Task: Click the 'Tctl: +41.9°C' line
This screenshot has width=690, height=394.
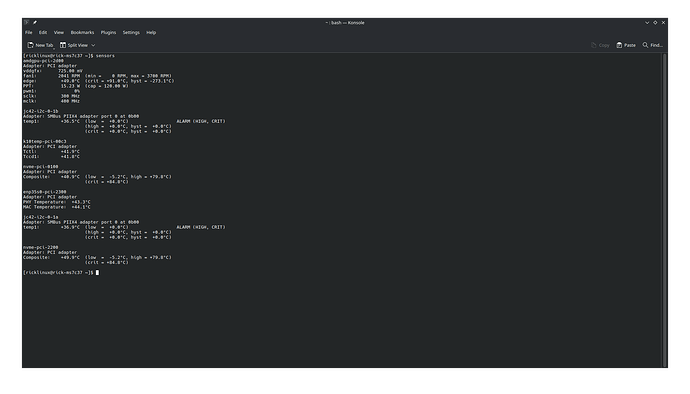Action: pos(51,152)
